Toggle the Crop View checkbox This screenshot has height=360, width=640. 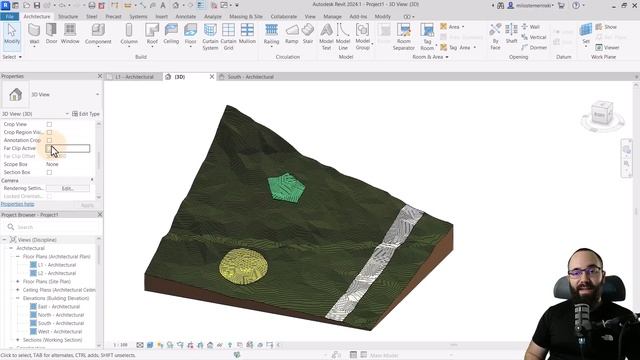pyautogui.click(x=49, y=124)
